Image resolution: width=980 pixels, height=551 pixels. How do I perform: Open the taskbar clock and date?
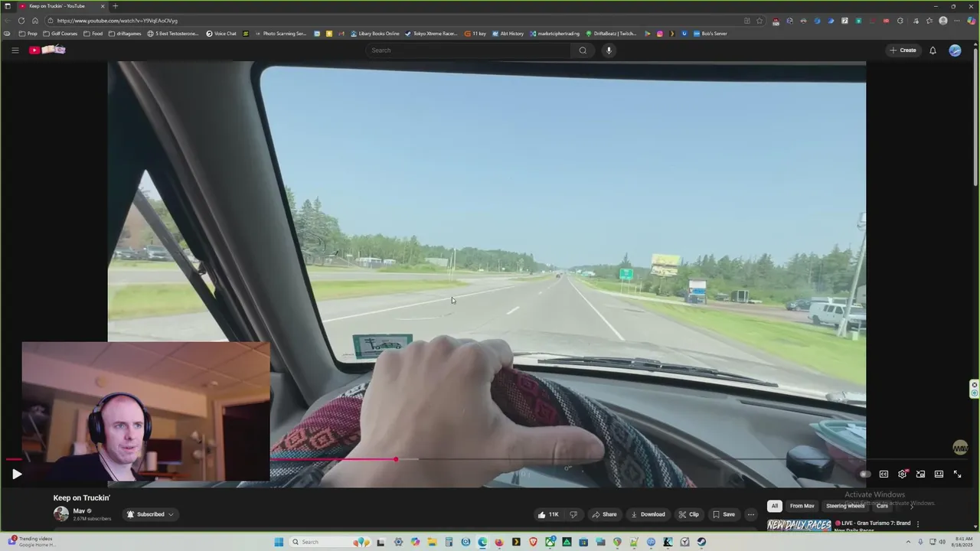tap(963, 542)
